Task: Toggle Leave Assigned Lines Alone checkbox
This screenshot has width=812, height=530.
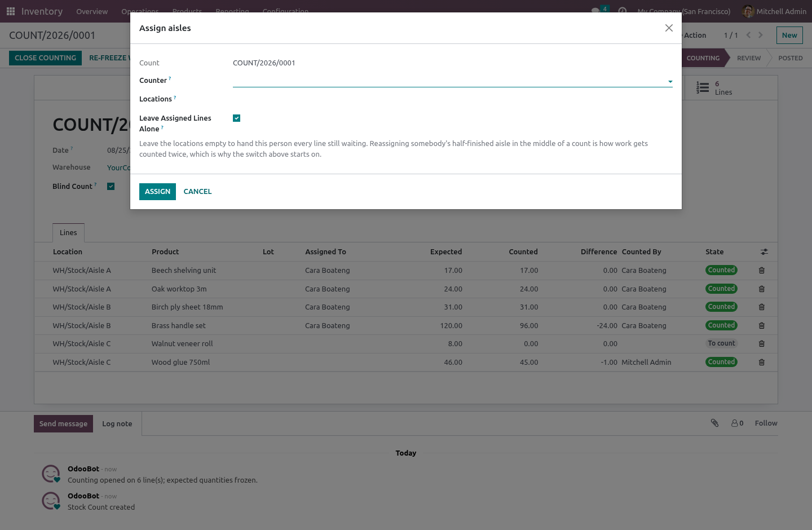Action: click(x=237, y=118)
